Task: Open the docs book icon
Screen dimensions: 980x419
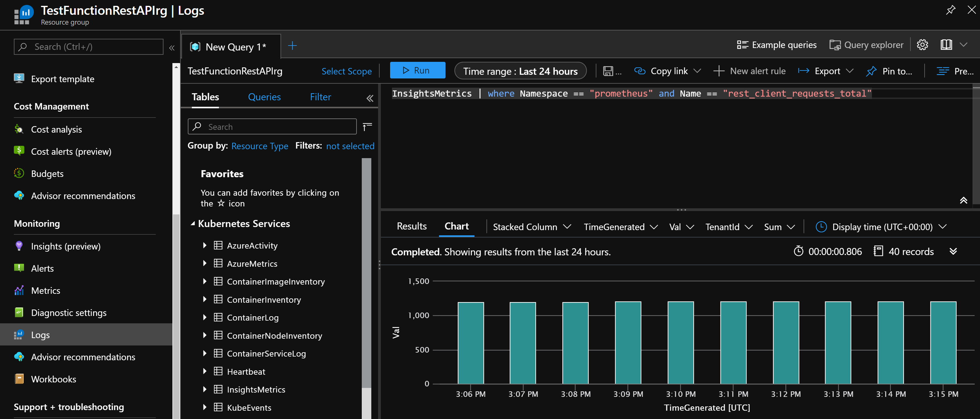Action: (946, 45)
